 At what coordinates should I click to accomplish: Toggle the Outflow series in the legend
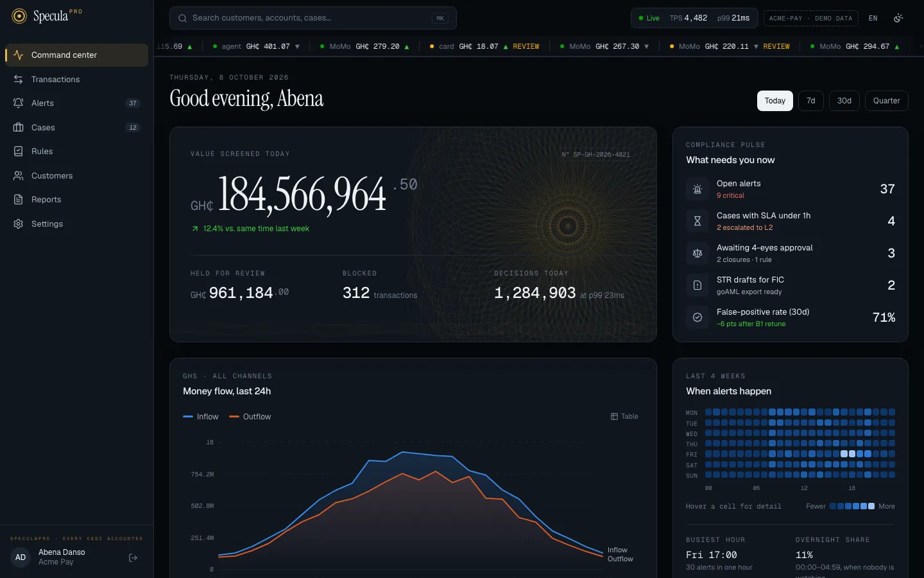(250, 417)
